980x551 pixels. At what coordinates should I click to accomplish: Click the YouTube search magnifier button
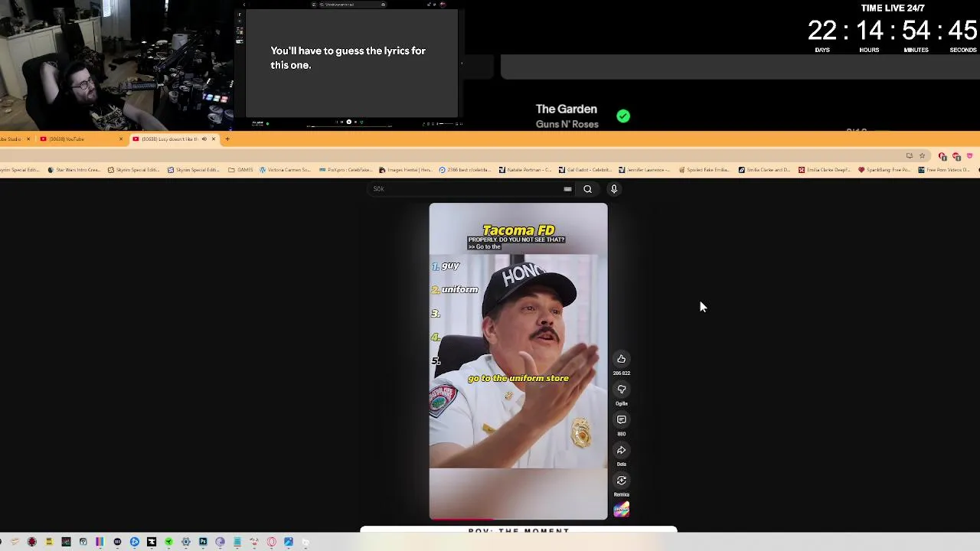click(587, 189)
